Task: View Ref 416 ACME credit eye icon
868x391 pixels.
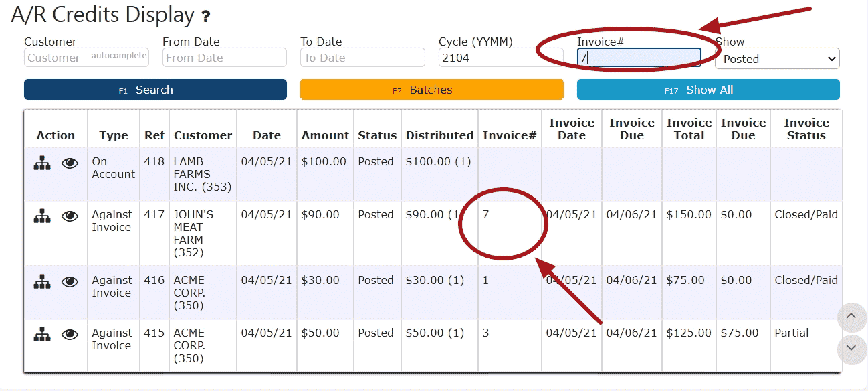Action: 70,281
